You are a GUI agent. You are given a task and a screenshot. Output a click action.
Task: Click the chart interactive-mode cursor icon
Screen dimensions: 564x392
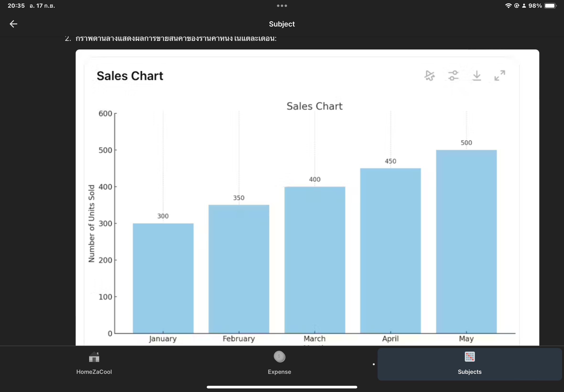click(429, 75)
